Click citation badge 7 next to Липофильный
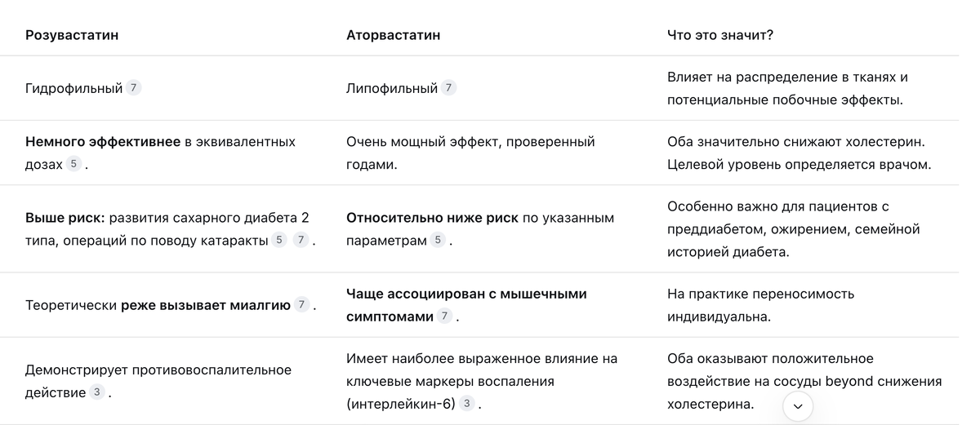This screenshot has width=980, height=425. pyautogui.click(x=449, y=88)
